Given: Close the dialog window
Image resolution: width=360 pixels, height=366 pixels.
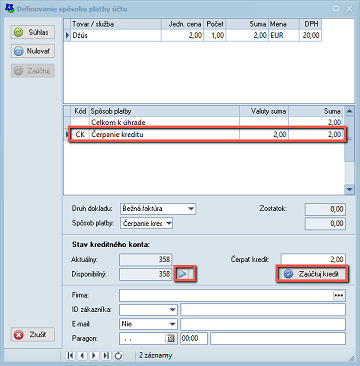Looking at the screenshot, I should point(349,8).
